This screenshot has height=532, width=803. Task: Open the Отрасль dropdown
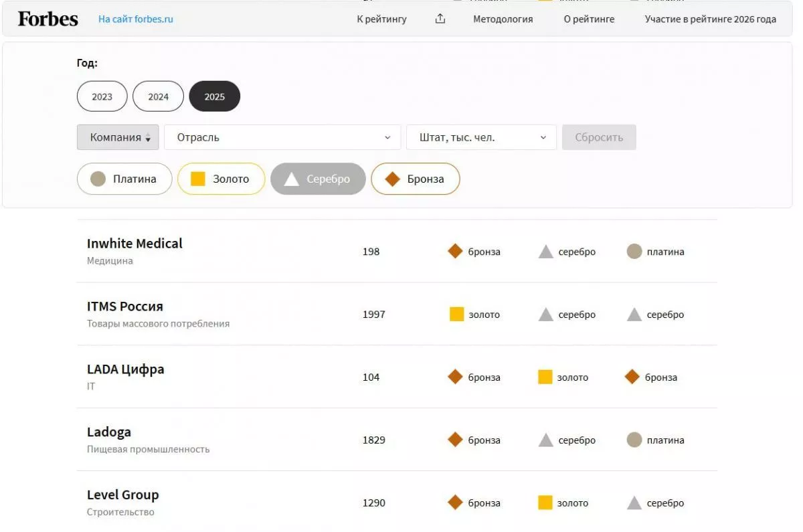[x=282, y=137]
